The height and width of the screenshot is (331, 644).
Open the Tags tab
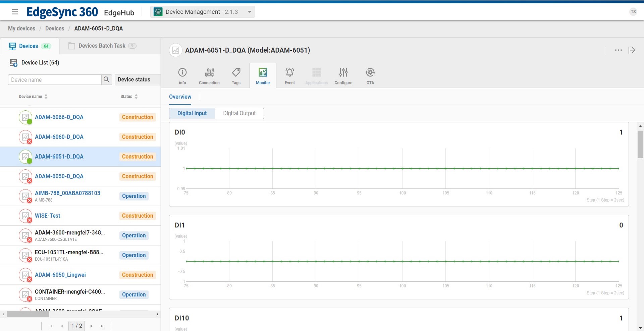click(236, 76)
